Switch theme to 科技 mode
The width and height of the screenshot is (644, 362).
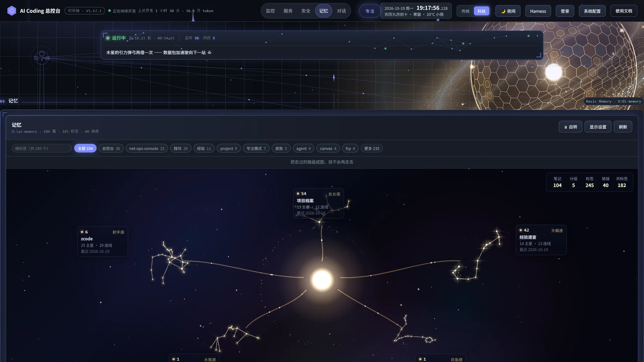tap(481, 11)
